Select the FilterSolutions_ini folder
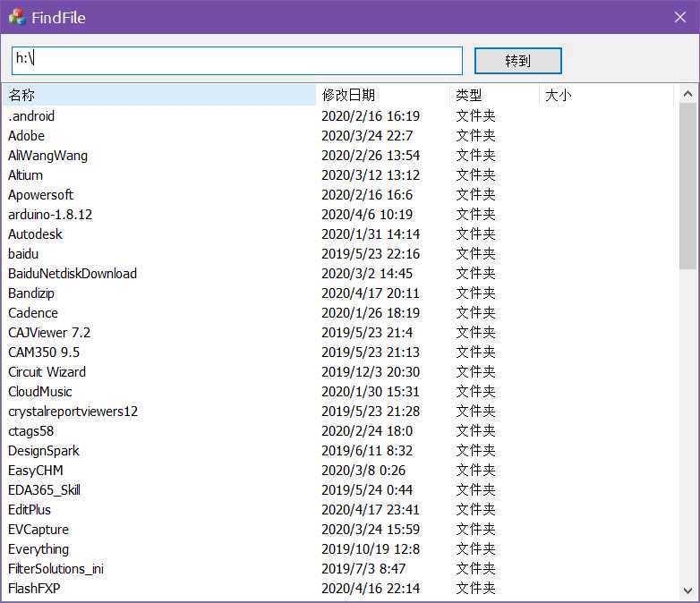This screenshot has width=700, height=603. [55, 569]
